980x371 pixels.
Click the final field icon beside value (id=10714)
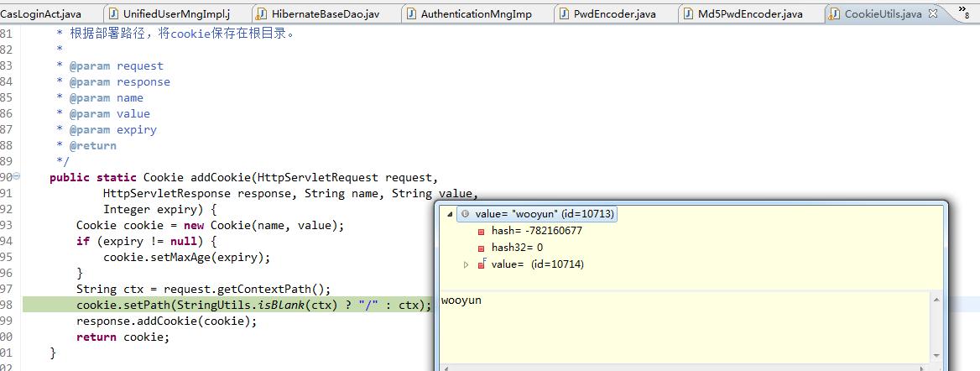point(481,264)
